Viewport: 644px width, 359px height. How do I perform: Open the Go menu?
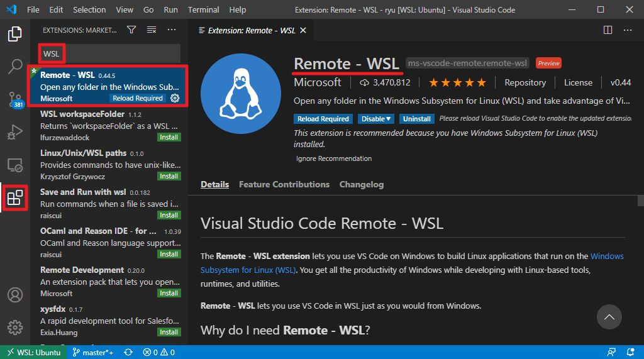(148, 9)
